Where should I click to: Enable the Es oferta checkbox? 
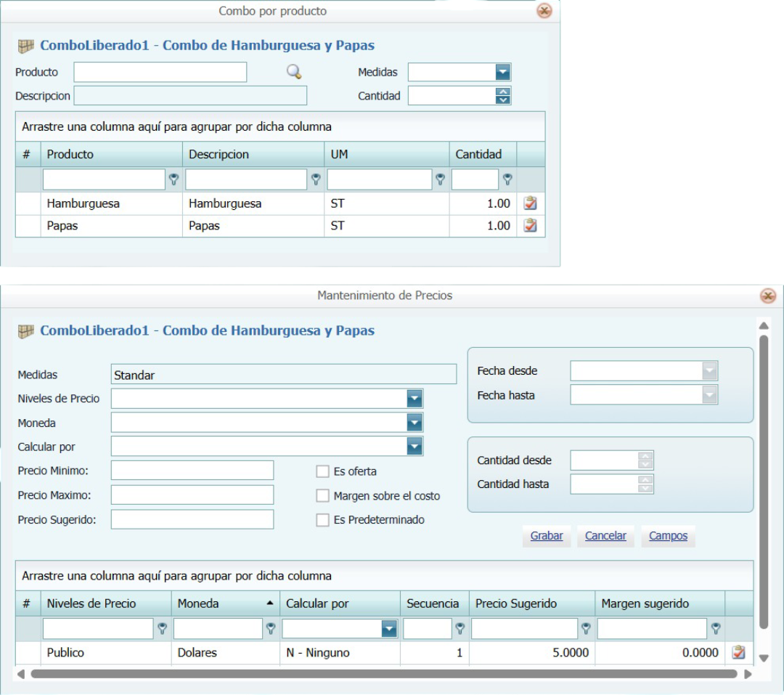coord(323,471)
